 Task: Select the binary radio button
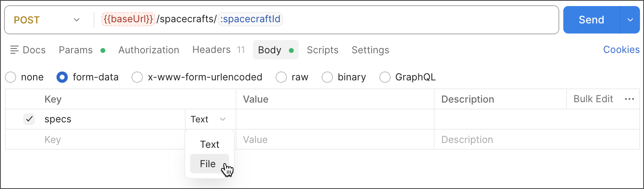327,77
